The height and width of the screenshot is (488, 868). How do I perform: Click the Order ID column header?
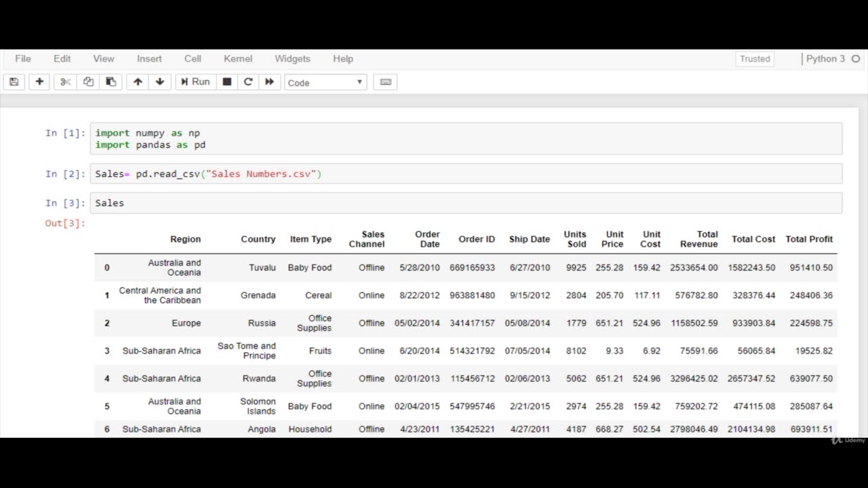(x=477, y=239)
